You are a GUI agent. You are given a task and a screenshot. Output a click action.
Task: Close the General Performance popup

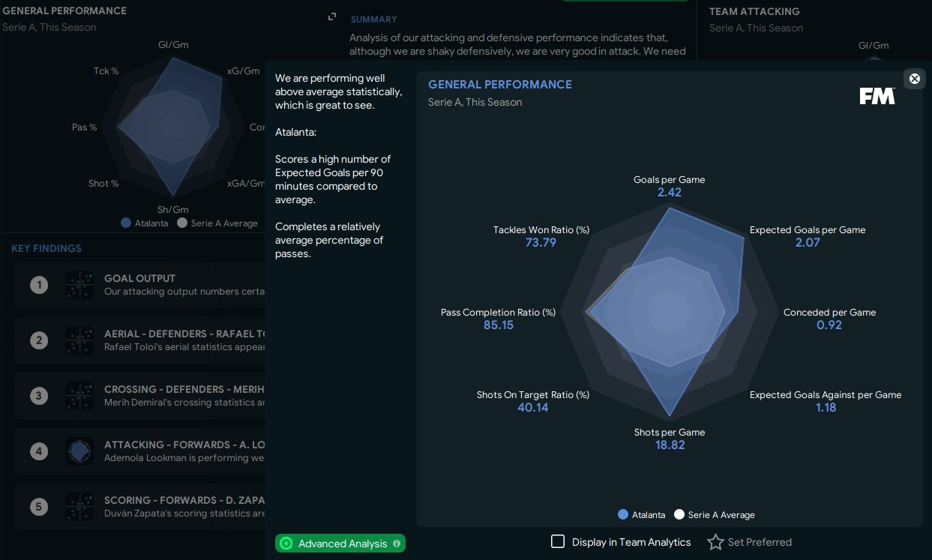[x=914, y=79]
